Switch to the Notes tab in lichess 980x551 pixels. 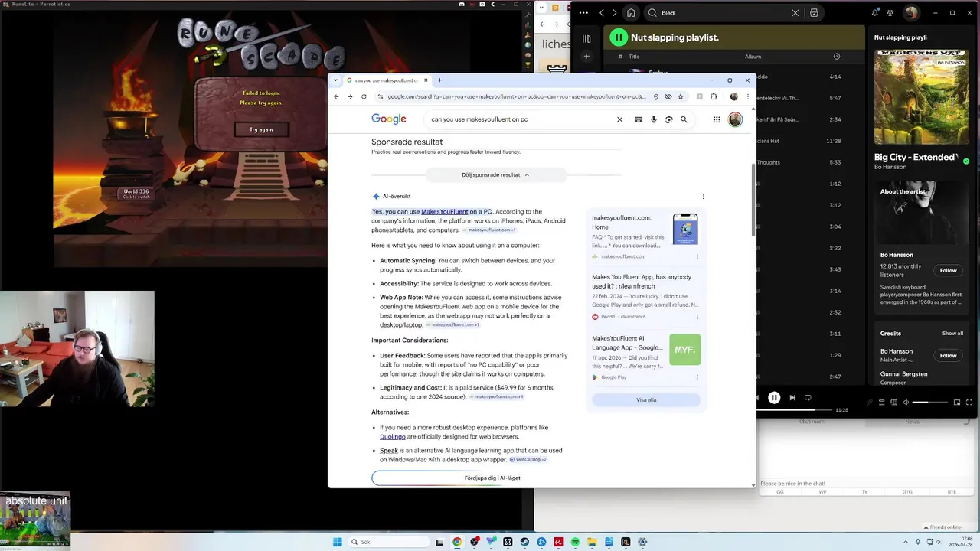(x=912, y=422)
